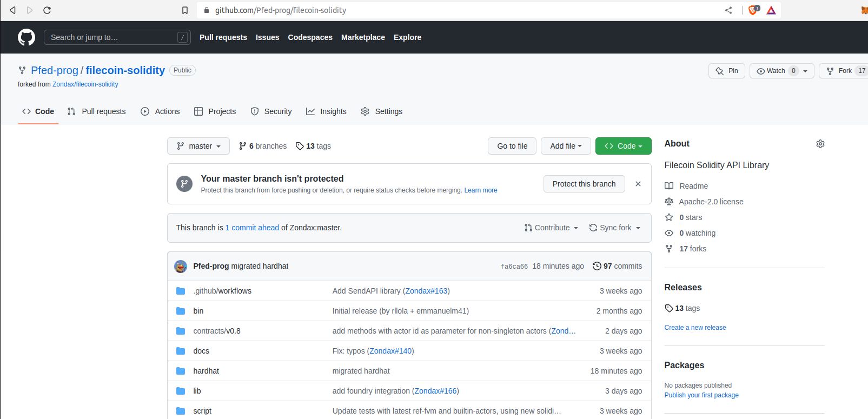Click the hardhat folder icon

coord(181,371)
